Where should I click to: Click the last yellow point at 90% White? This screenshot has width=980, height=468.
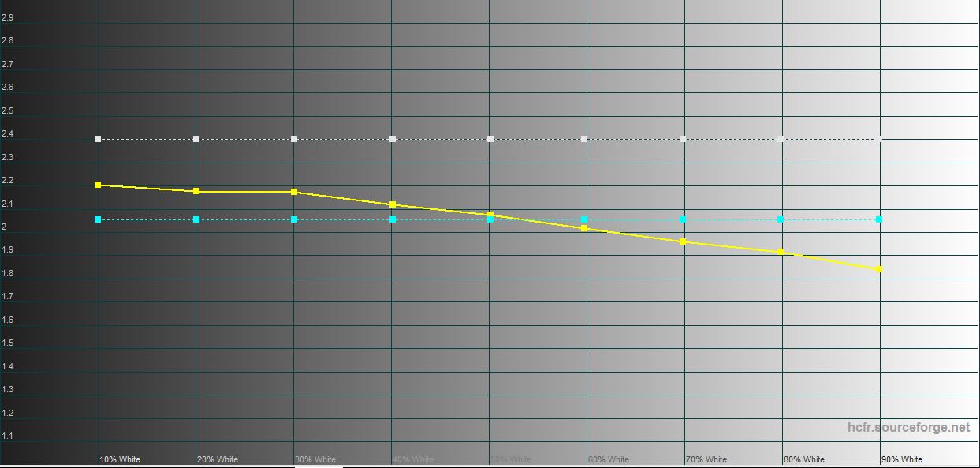click(x=879, y=269)
